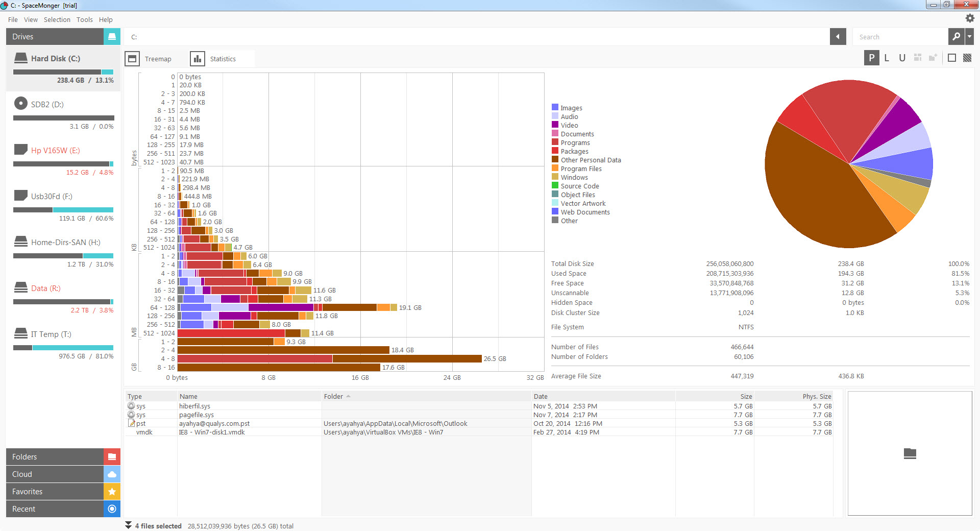This screenshot has height=531, width=980.
Task: Click the back arrow beside path bar
Action: 838,37
